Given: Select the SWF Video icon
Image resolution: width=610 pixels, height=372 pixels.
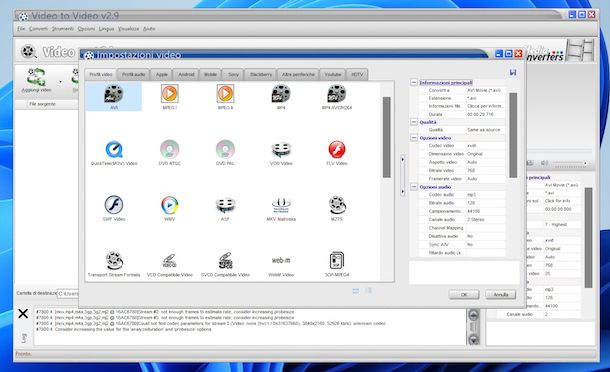Looking at the screenshot, I should point(114,205).
